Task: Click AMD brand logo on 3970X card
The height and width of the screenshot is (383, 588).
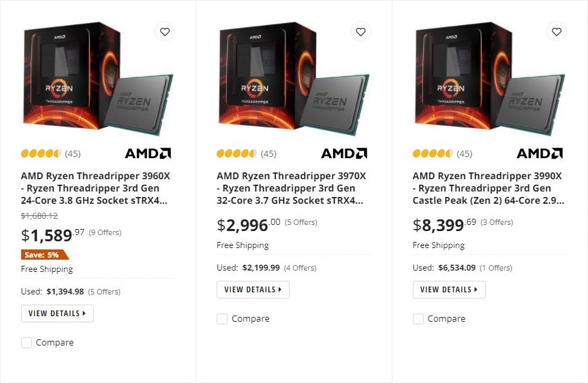Action: click(x=344, y=153)
